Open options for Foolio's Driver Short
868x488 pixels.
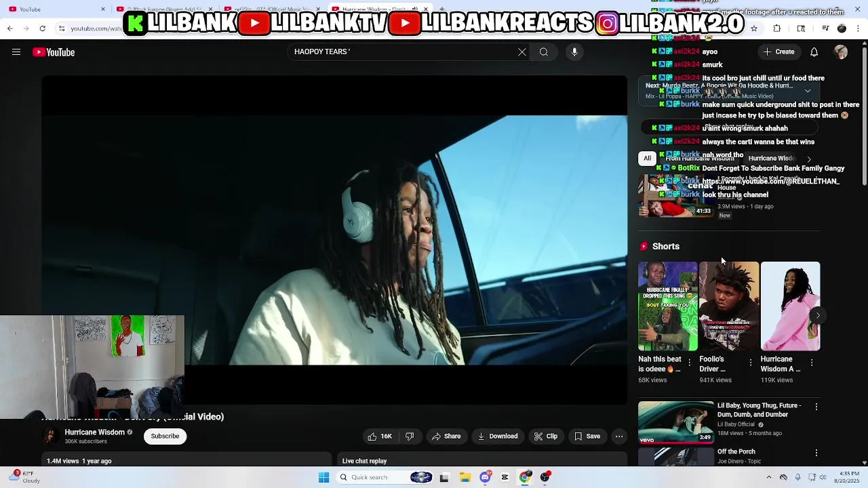[x=750, y=363]
